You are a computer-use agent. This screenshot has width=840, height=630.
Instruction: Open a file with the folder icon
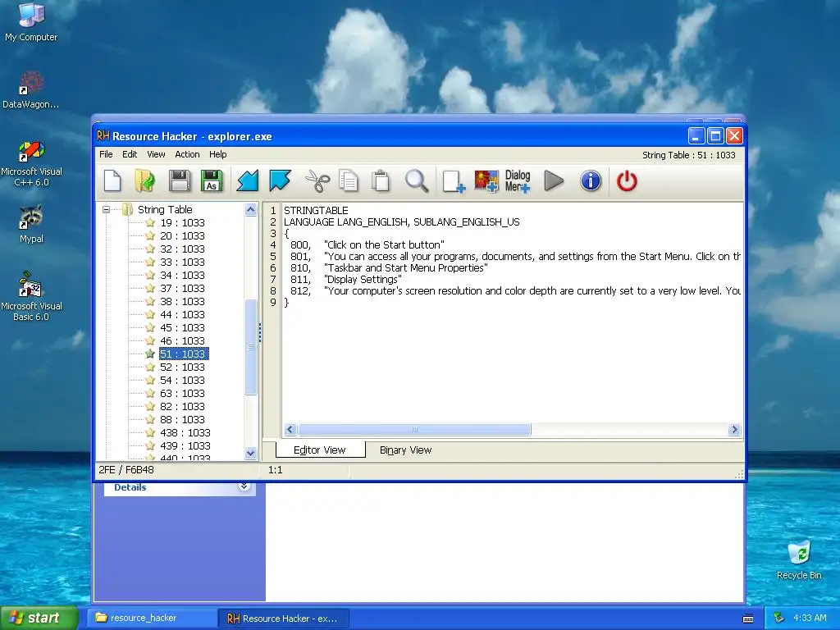pos(145,180)
